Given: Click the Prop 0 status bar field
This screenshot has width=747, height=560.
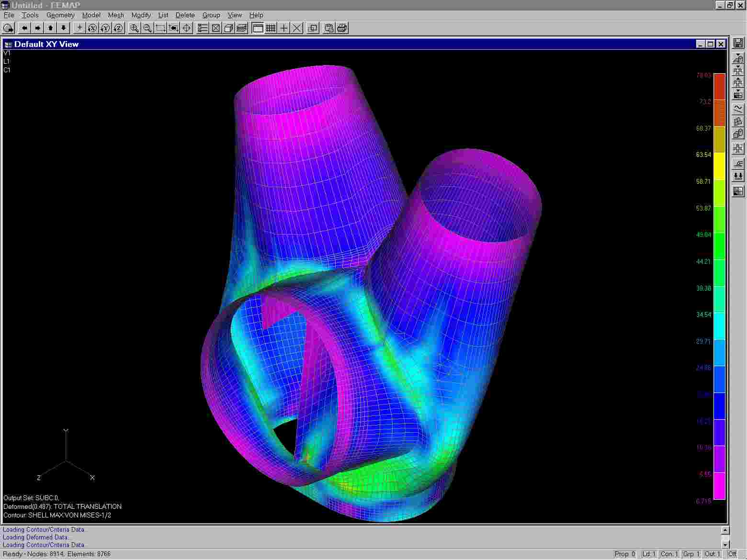Looking at the screenshot, I should (x=625, y=554).
